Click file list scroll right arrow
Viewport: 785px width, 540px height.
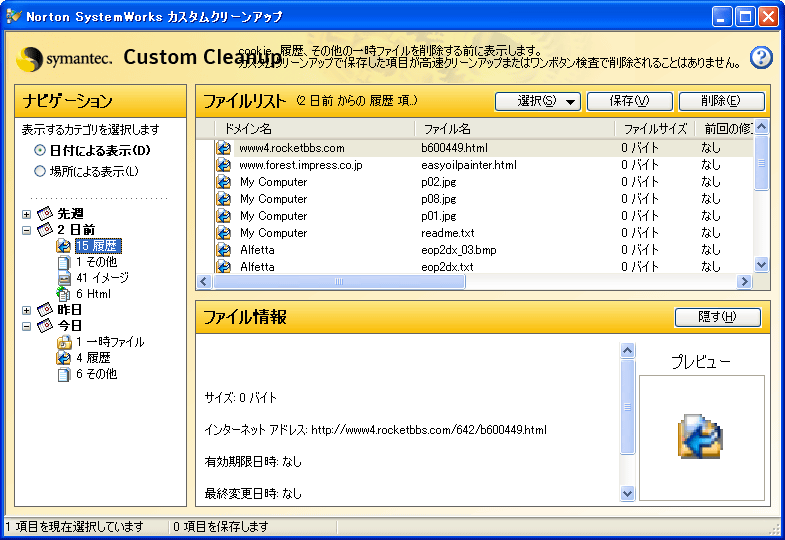744,282
